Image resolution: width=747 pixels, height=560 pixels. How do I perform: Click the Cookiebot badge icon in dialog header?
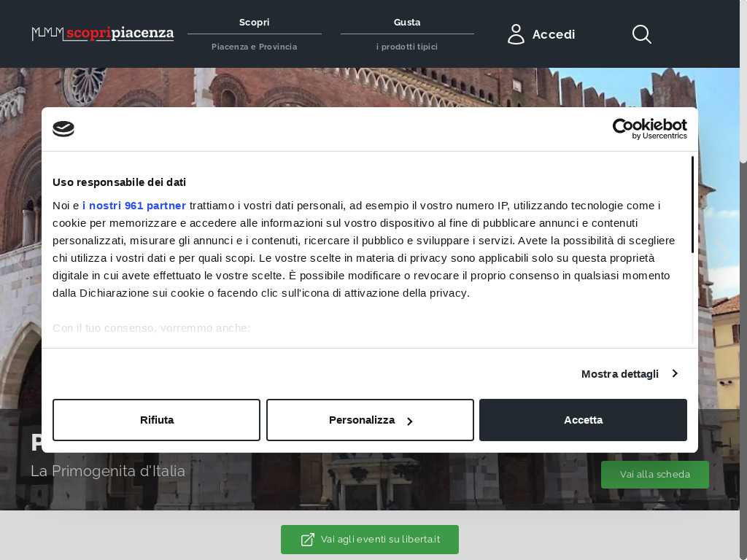[x=63, y=129]
